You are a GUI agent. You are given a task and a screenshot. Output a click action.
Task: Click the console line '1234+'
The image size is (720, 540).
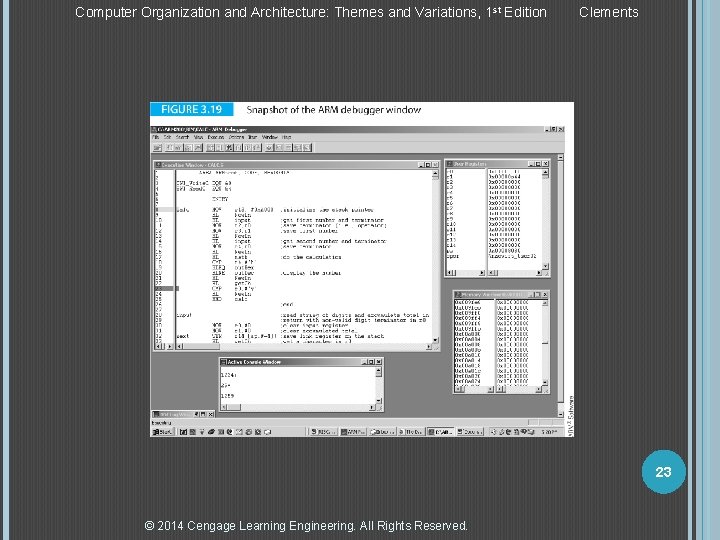[x=229, y=375]
